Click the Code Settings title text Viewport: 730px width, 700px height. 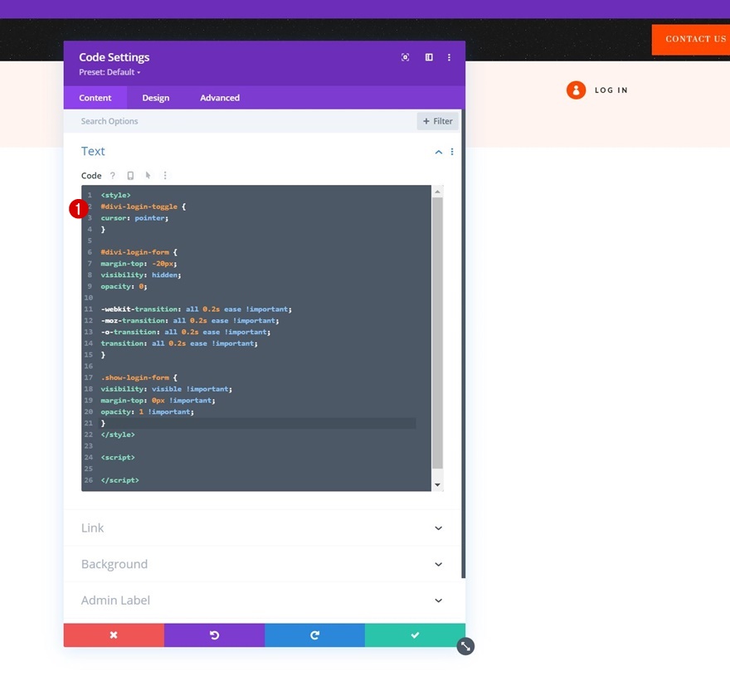pos(114,56)
